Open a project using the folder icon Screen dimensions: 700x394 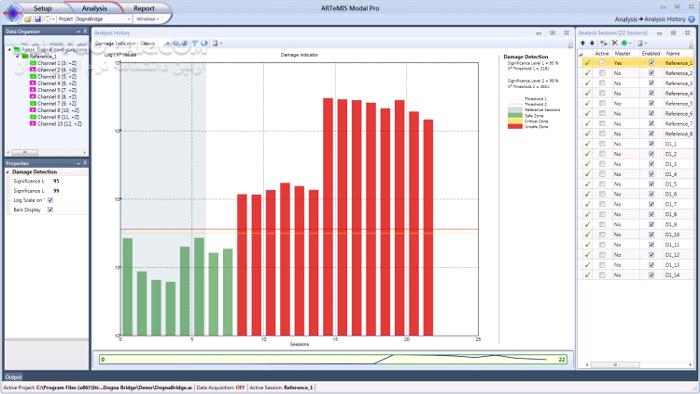pyautogui.click(x=28, y=19)
